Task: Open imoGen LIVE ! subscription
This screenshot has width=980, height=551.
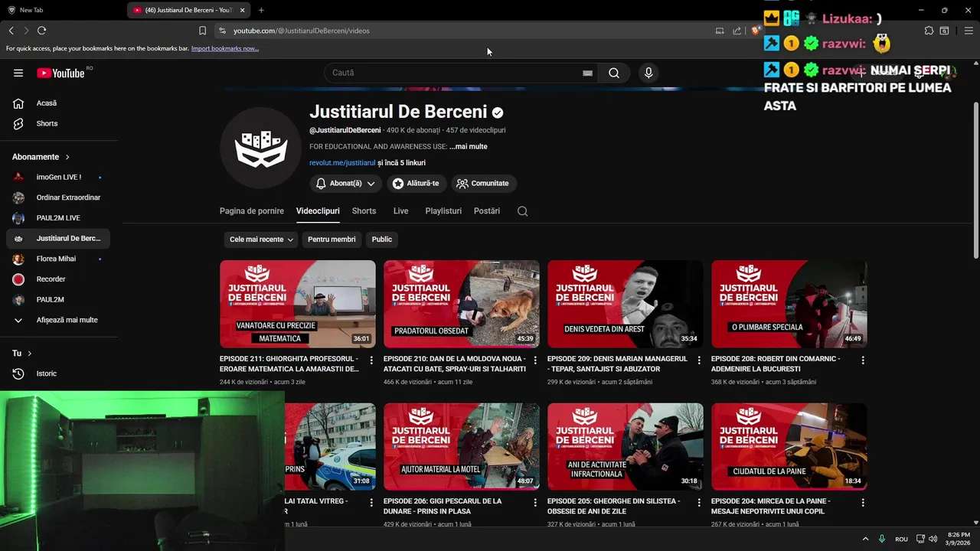Action: [x=58, y=177]
